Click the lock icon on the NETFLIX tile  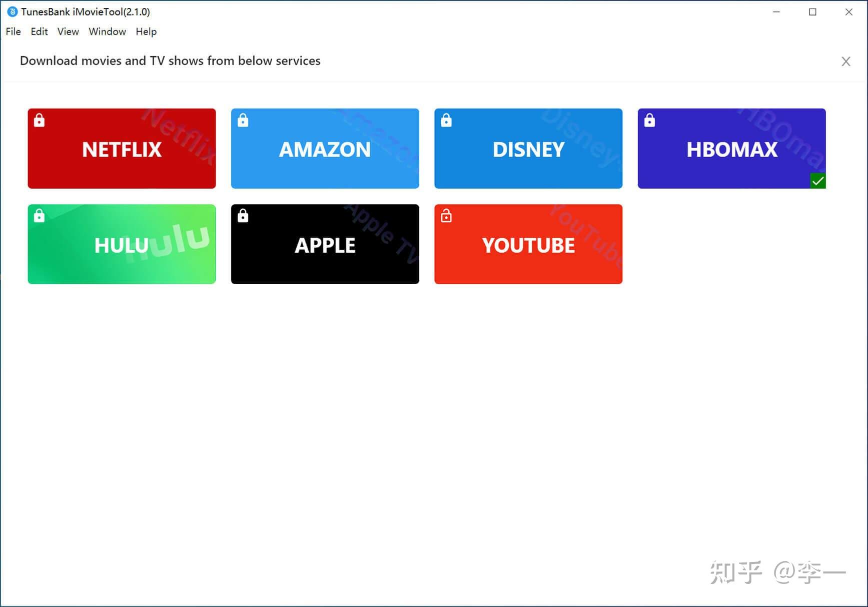pos(39,120)
